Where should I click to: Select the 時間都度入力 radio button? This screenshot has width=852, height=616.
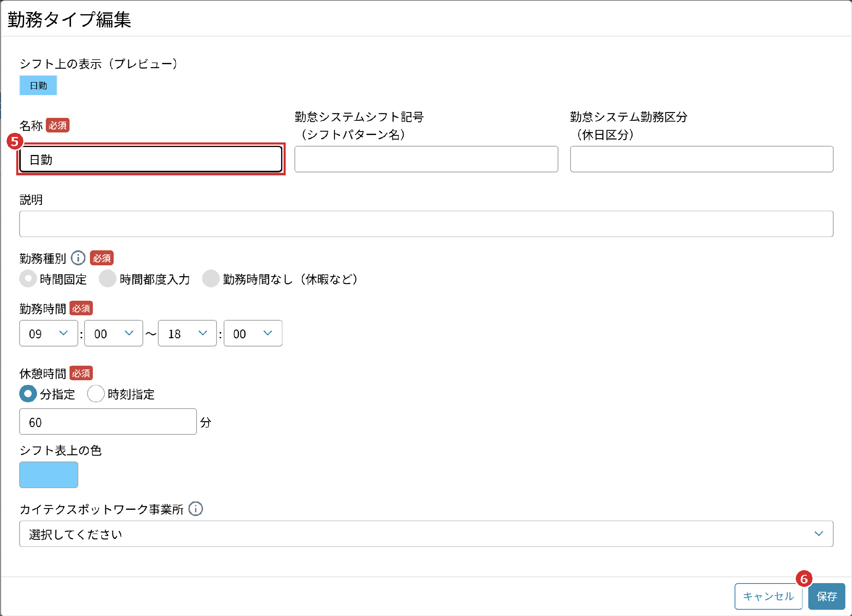pyautogui.click(x=107, y=279)
